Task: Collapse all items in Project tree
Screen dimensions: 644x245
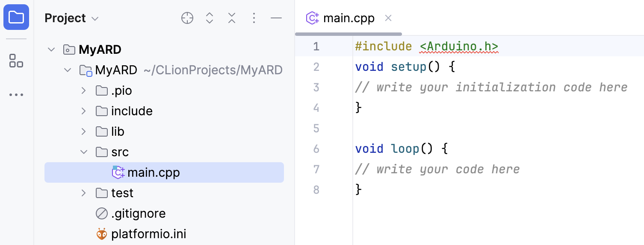Action: coord(232,18)
